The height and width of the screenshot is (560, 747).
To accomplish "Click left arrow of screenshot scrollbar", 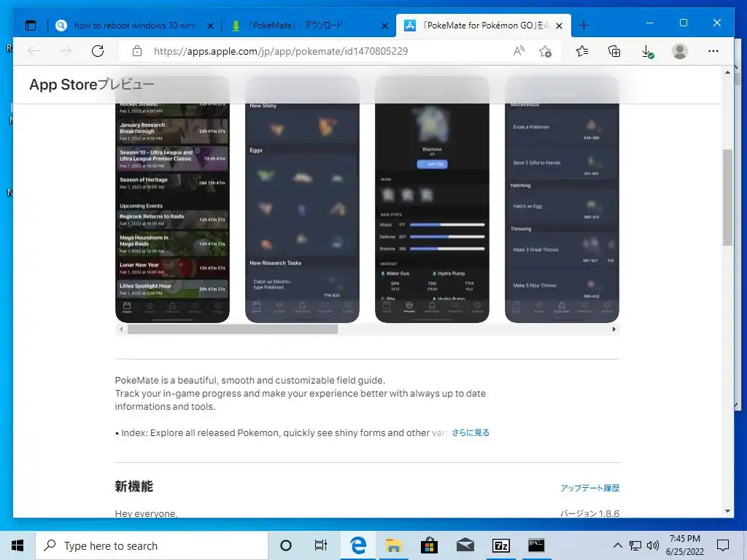I will pos(121,329).
